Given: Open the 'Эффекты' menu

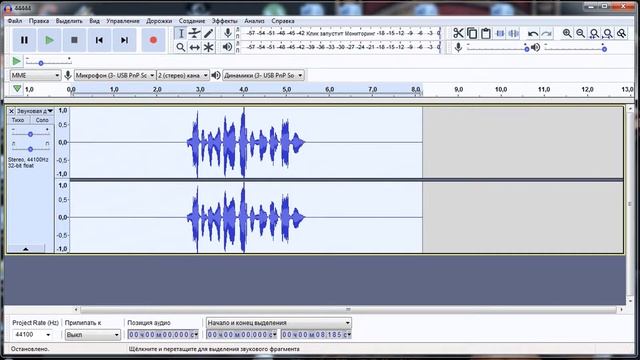Looking at the screenshot, I should click(x=224, y=21).
